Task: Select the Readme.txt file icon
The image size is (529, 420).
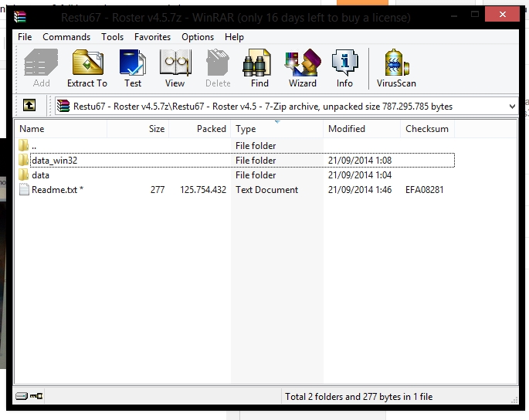Action: (x=24, y=189)
